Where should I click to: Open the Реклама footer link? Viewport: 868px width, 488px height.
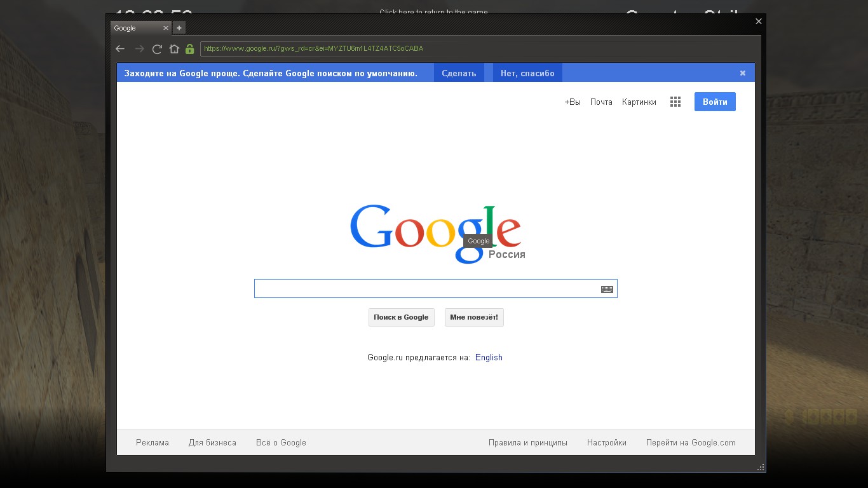[153, 443]
